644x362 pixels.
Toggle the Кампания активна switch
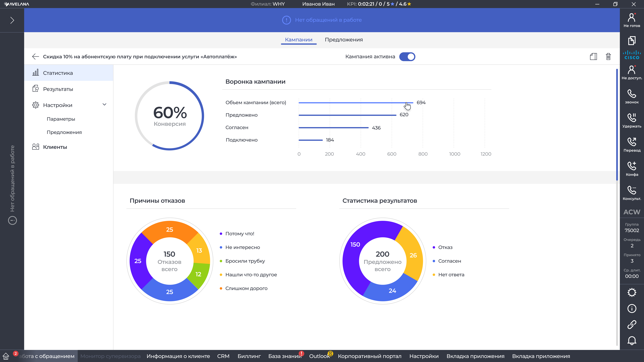(x=407, y=57)
